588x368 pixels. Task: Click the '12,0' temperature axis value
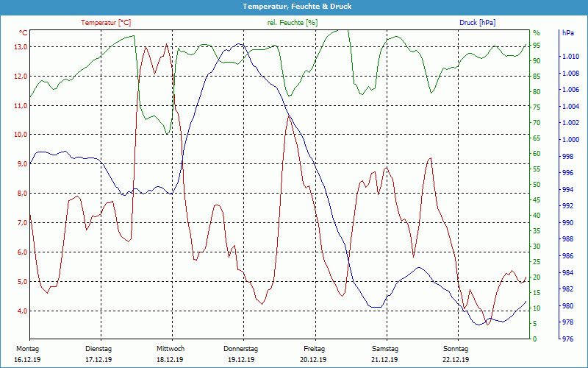pyautogui.click(x=21, y=77)
